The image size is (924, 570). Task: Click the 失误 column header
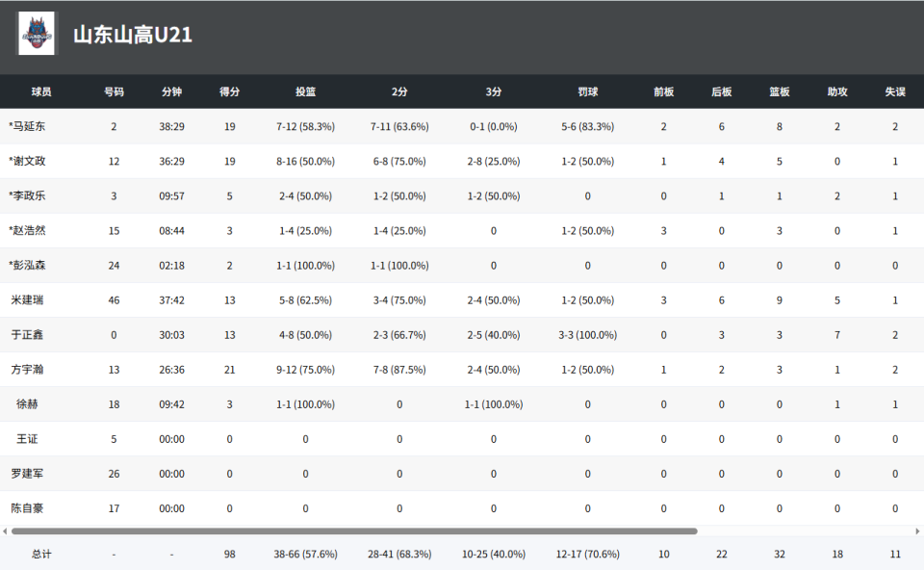[895, 92]
